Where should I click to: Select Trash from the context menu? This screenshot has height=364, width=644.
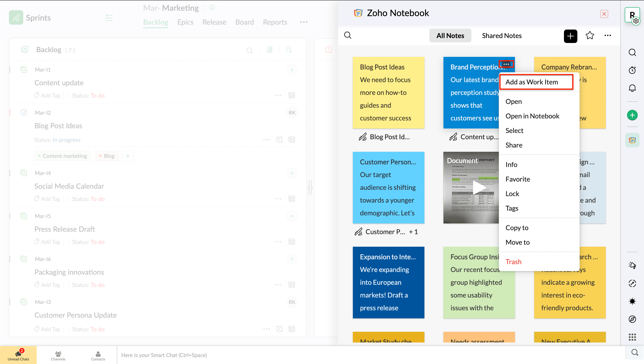click(x=513, y=262)
